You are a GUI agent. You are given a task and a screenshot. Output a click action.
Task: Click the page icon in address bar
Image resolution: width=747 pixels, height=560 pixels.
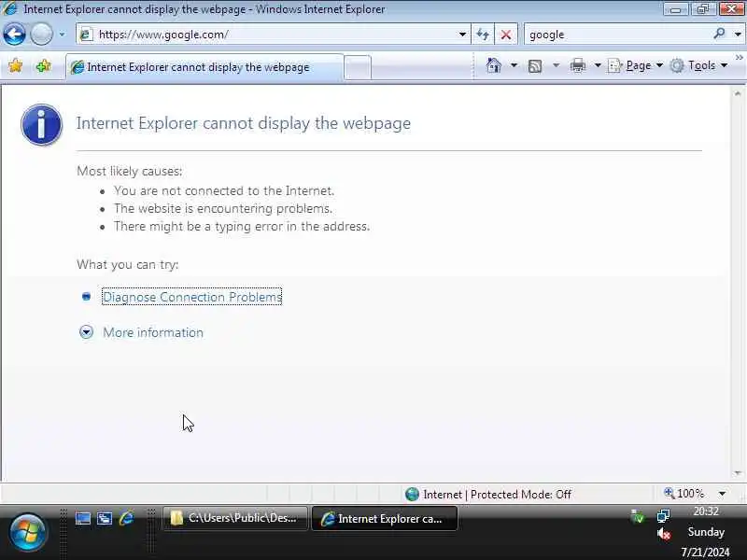click(86, 35)
